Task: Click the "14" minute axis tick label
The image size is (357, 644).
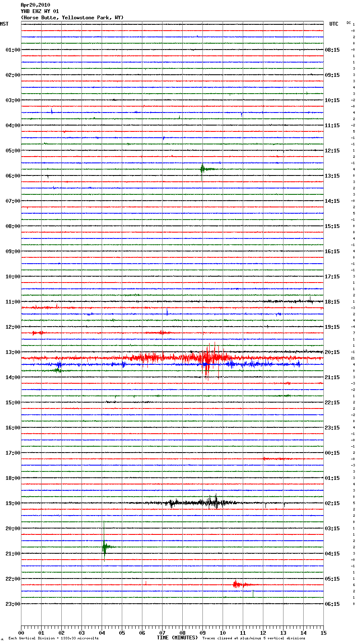Action: pyautogui.click(x=303, y=633)
